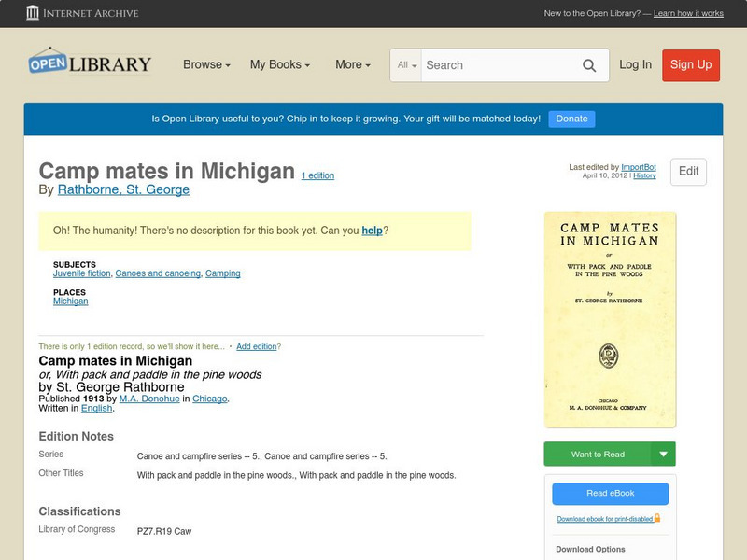Open the More menu
The height and width of the screenshot is (560, 747).
coord(350,65)
